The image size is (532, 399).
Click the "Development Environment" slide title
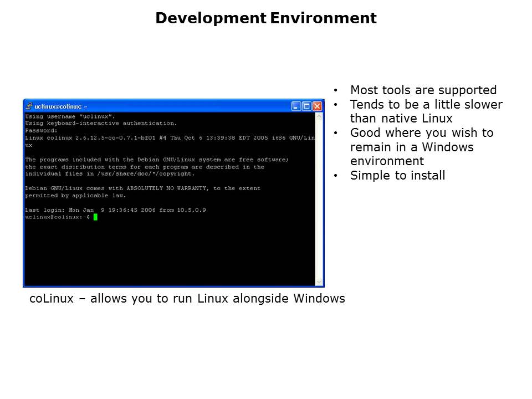click(266, 18)
